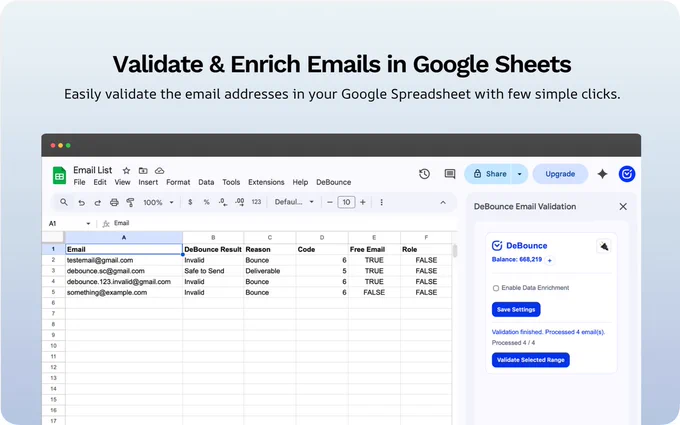Image resolution: width=680 pixels, height=425 pixels.
Task: Activate the paint format tool
Action: pos(130,202)
